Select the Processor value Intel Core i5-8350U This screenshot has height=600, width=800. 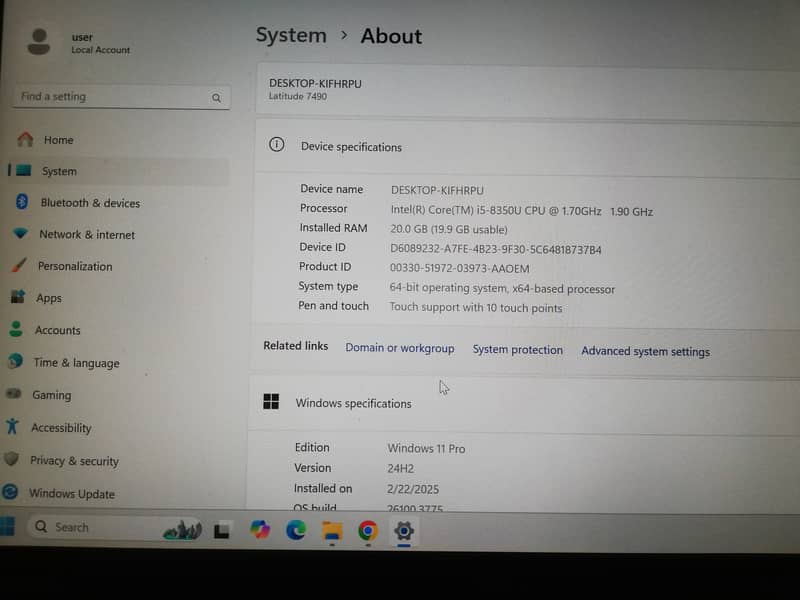[x=521, y=211]
